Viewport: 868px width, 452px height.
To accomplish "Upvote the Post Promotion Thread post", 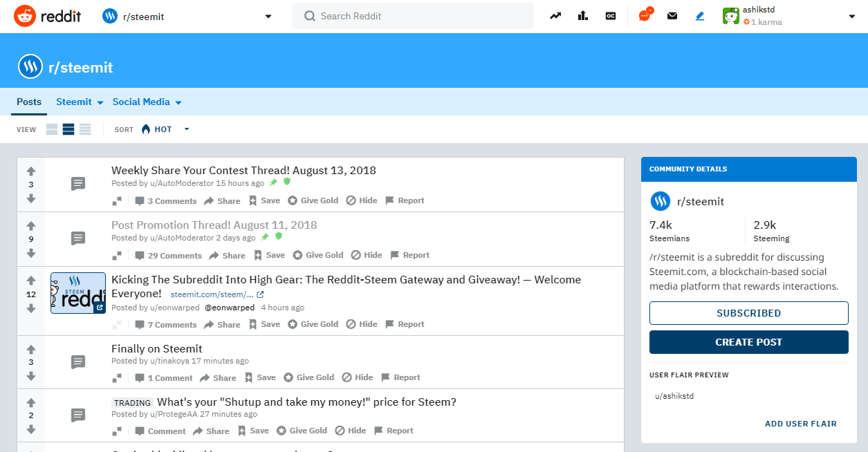I will coord(31,225).
